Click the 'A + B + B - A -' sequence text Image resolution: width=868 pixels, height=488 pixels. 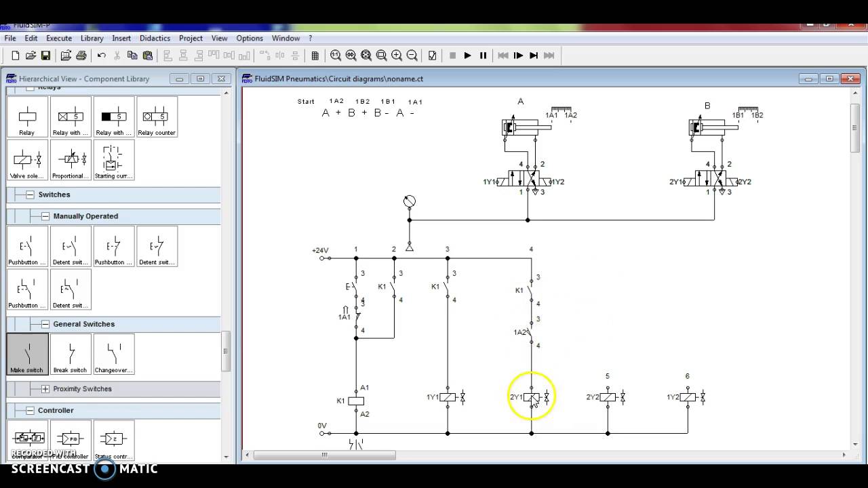coord(368,113)
